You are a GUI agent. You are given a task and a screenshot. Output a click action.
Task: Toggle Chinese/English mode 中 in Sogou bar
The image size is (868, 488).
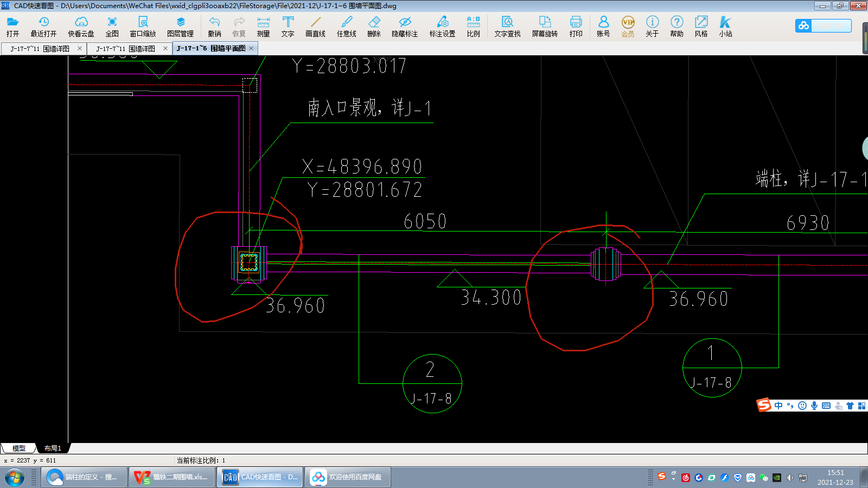coord(778,406)
